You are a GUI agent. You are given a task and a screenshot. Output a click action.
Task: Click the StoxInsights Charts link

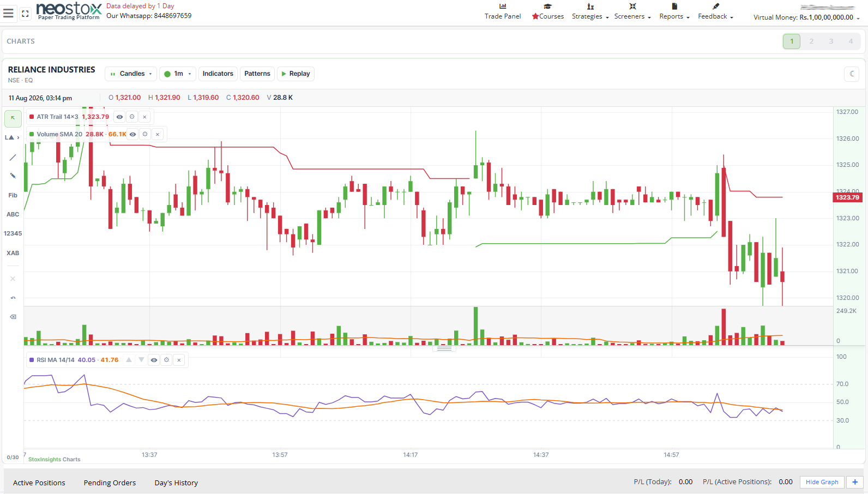54,459
